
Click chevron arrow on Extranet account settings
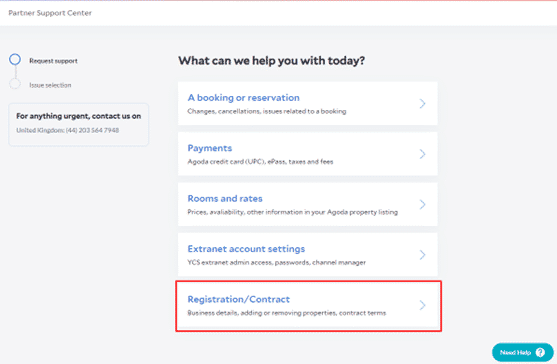click(422, 255)
